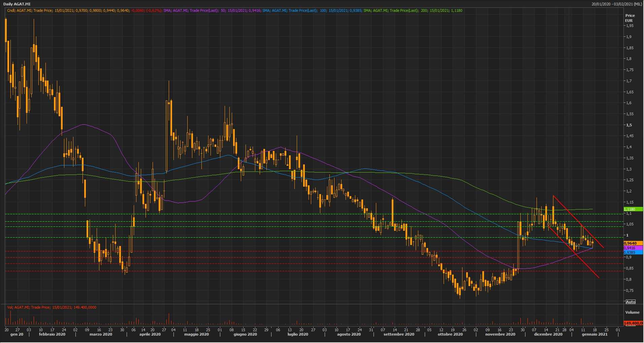Select the purple SMA 50 legend entry
Image resolution: width=644 pixels, height=343 pixels.
click(212, 10)
